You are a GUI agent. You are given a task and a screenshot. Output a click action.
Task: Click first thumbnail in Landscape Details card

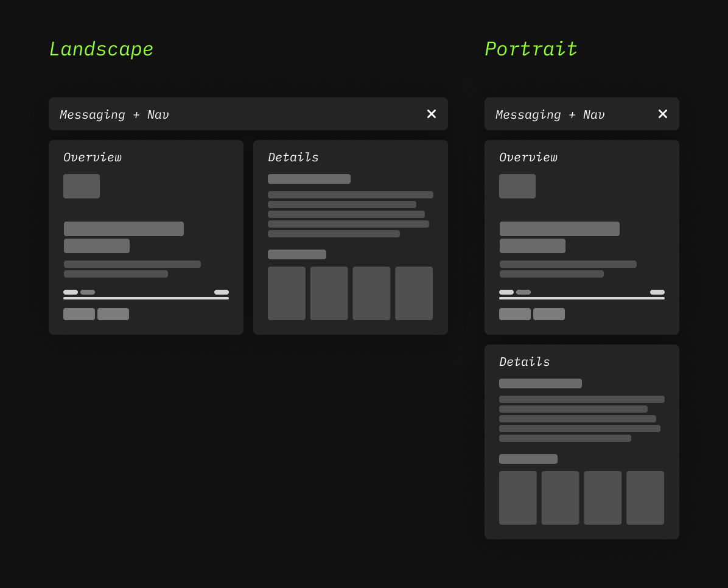click(287, 293)
